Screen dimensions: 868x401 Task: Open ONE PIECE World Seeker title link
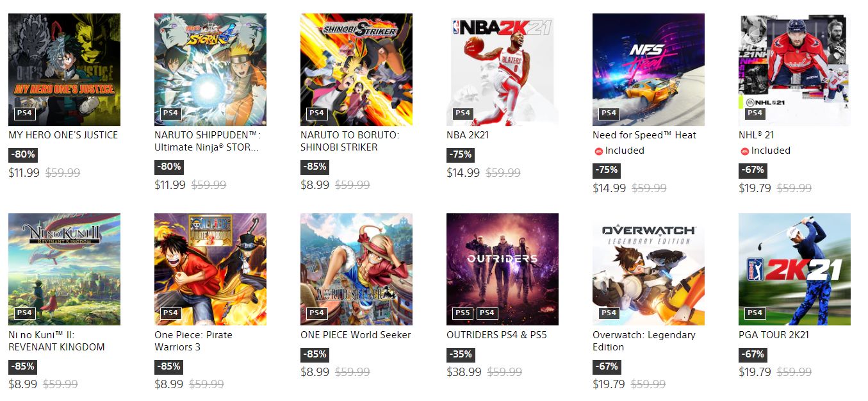coord(356,335)
